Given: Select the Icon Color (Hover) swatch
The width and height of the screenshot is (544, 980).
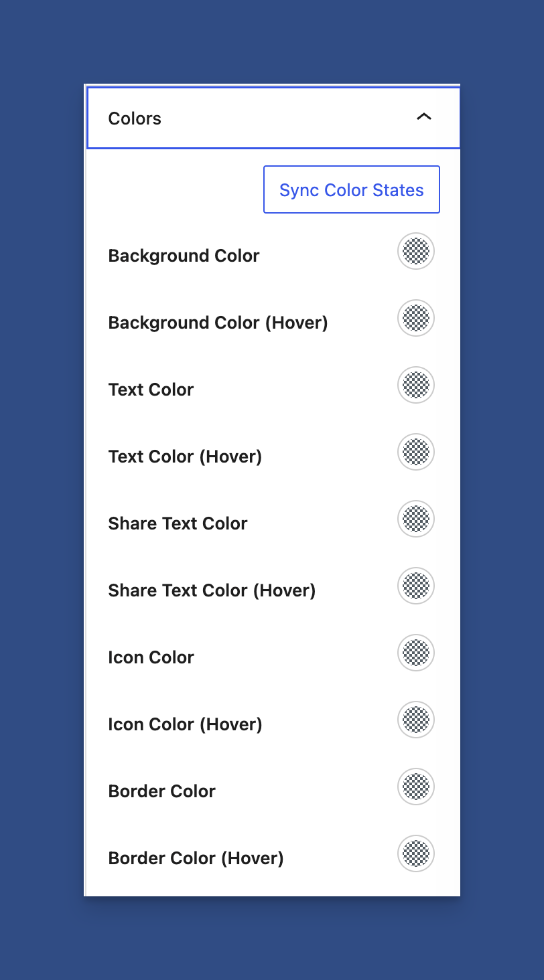Looking at the screenshot, I should click(x=416, y=720).
